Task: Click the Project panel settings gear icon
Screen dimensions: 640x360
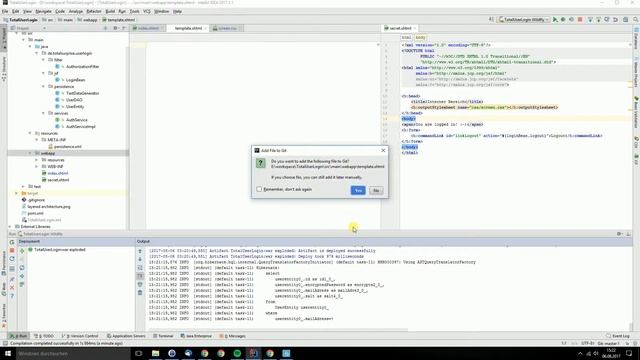Action: pyautogui.click(x=116, y=28)
